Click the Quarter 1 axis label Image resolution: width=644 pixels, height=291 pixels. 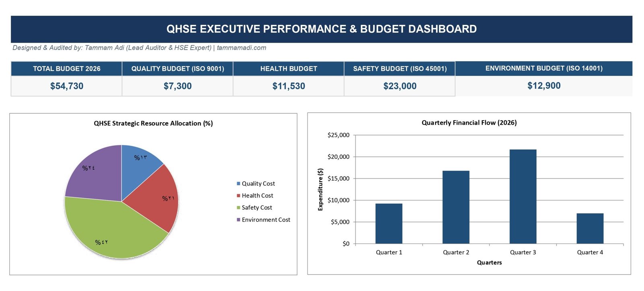click(389, 252)
